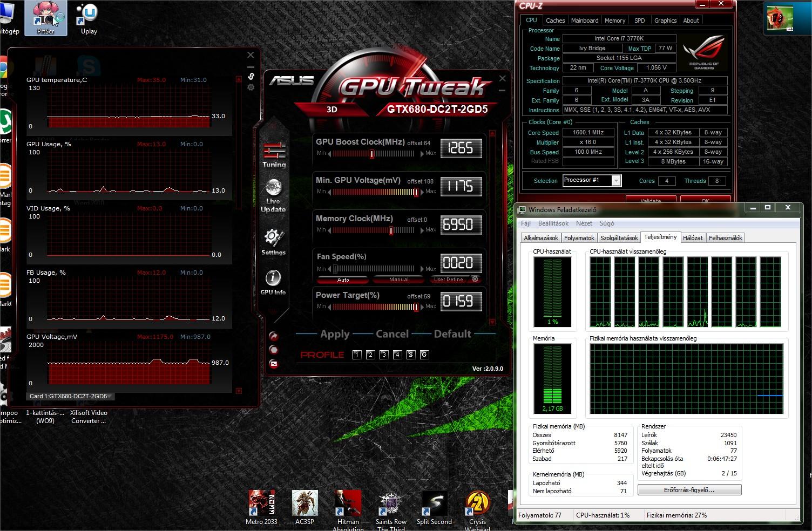Click Memory Clock slider handle
This screenshot has width=812, height=531.
click(391, 230)
